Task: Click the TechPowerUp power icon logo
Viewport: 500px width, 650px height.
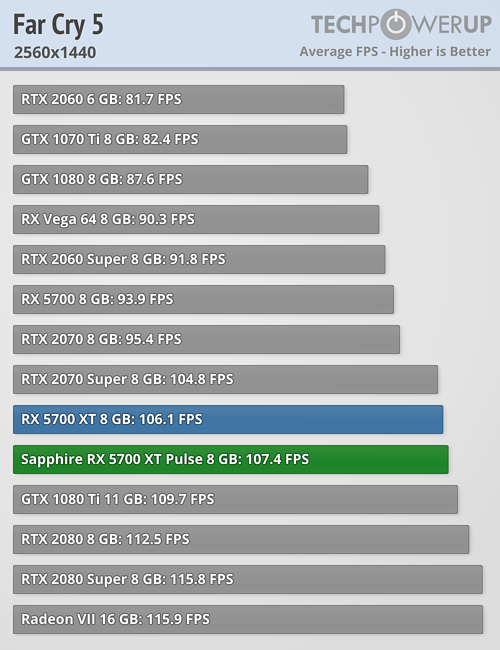Action: 397,24
